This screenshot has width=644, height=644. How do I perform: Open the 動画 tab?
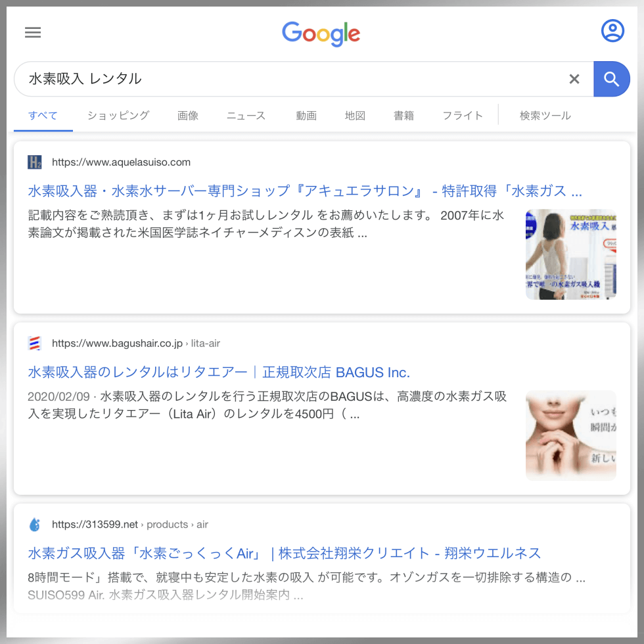pyautogui.click(x=306, y=116)
